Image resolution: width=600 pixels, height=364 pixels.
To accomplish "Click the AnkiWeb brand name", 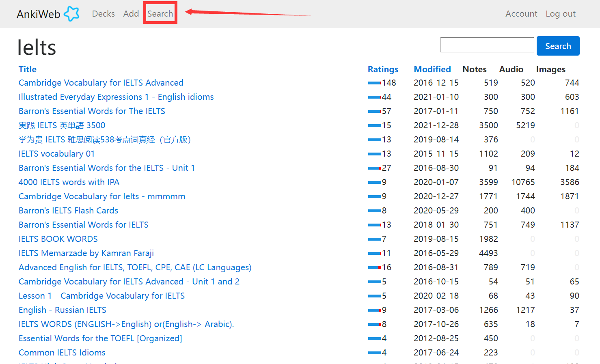I will coord(39,14).
